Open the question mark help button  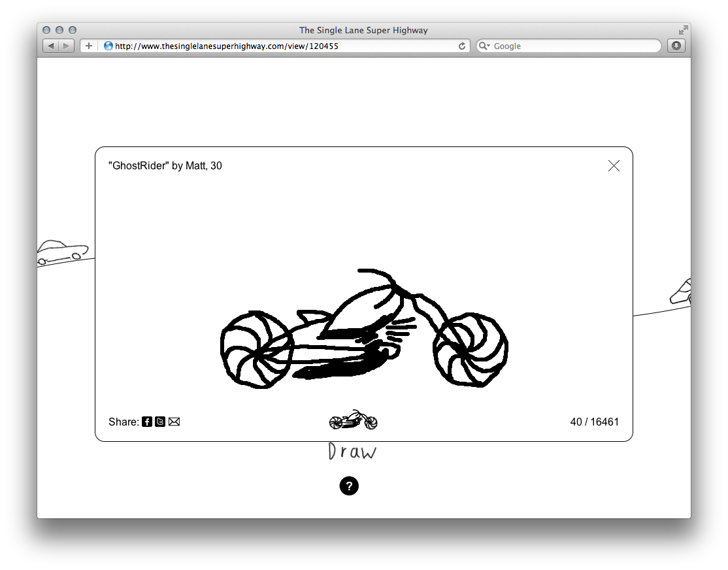click(x=349, y=486)
